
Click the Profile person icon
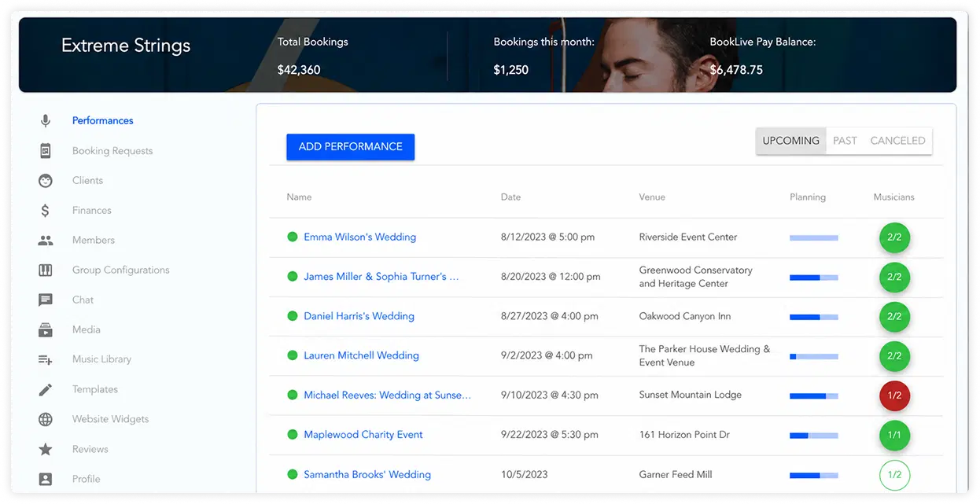[46, 479]
